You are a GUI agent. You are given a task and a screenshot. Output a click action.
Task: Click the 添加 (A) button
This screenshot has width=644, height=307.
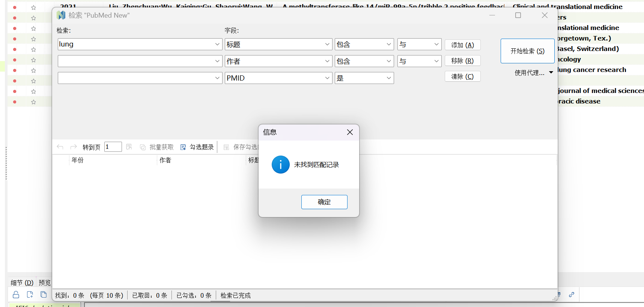(462, 45)
